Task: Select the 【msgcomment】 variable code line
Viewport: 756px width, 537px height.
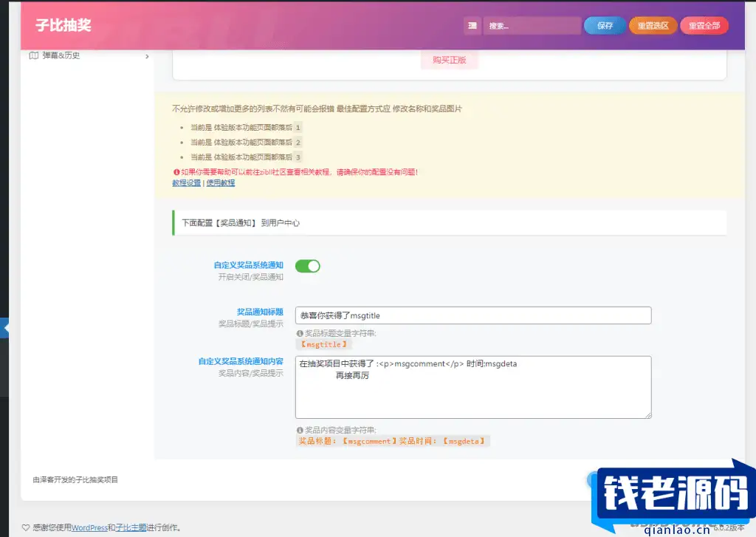Action: pyautogui.click(x=393, y=441)
